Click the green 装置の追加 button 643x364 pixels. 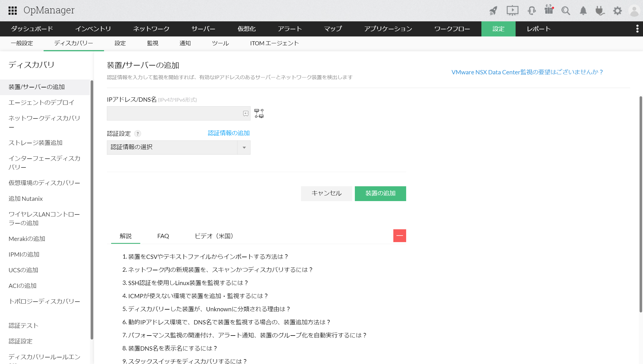(380, 193)
